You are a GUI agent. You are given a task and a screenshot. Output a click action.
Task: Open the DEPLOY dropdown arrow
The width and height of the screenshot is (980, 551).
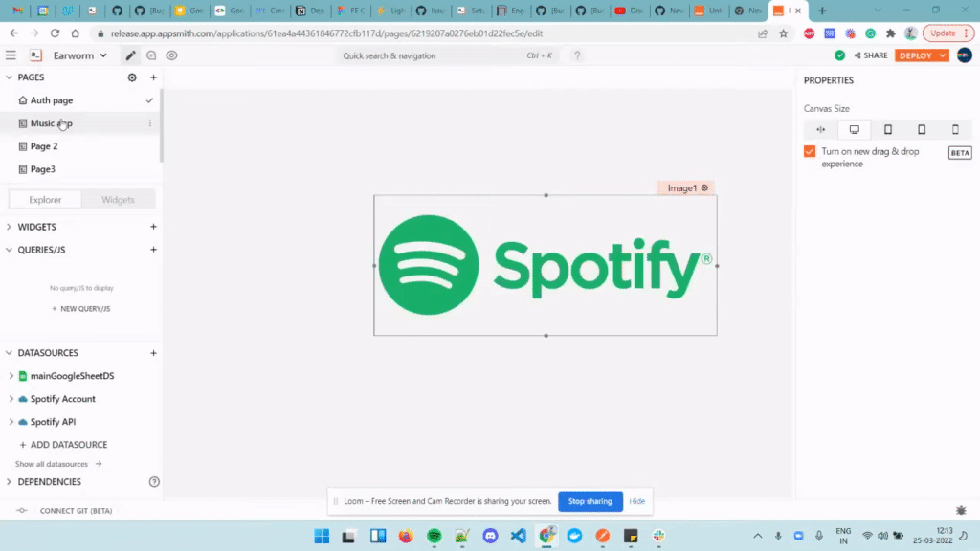point(943,55)
